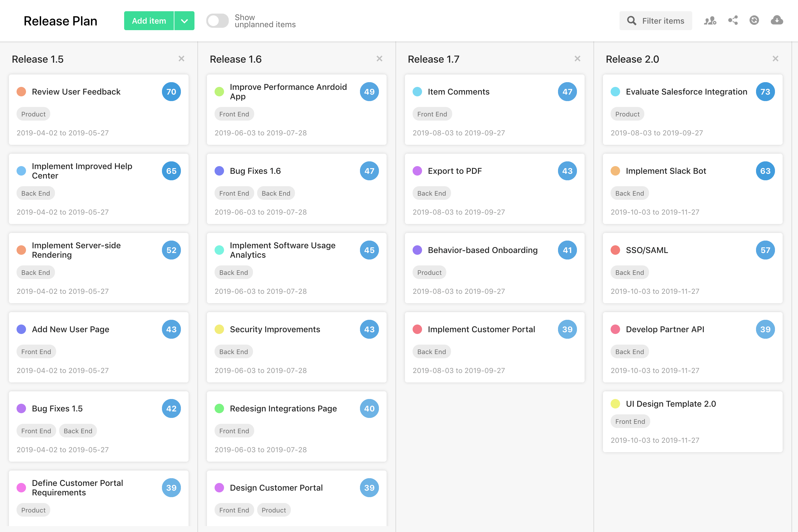Close the Release 2.0 column
Image resolution: width=798 pixels, height=532 pixels.
(775, 58)
